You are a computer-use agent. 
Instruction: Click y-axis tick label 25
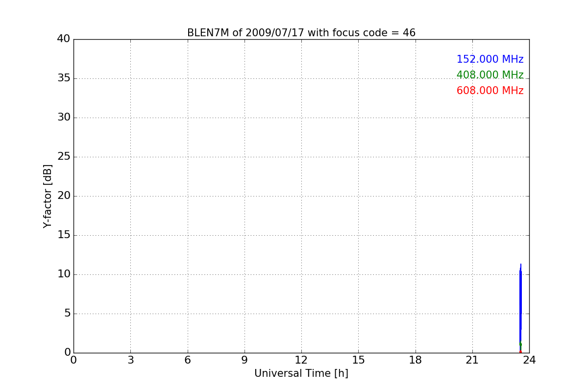point(64,156)
